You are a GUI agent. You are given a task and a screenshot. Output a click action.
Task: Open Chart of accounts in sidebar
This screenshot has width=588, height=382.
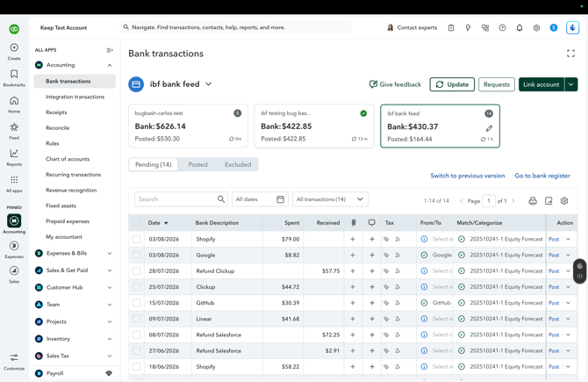[x=68, y=159]
